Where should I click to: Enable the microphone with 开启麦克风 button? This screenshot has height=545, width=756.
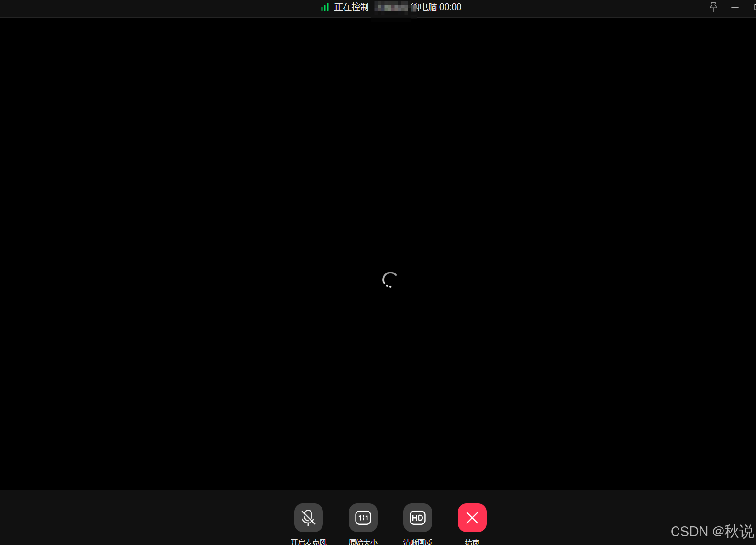(309, 518)
